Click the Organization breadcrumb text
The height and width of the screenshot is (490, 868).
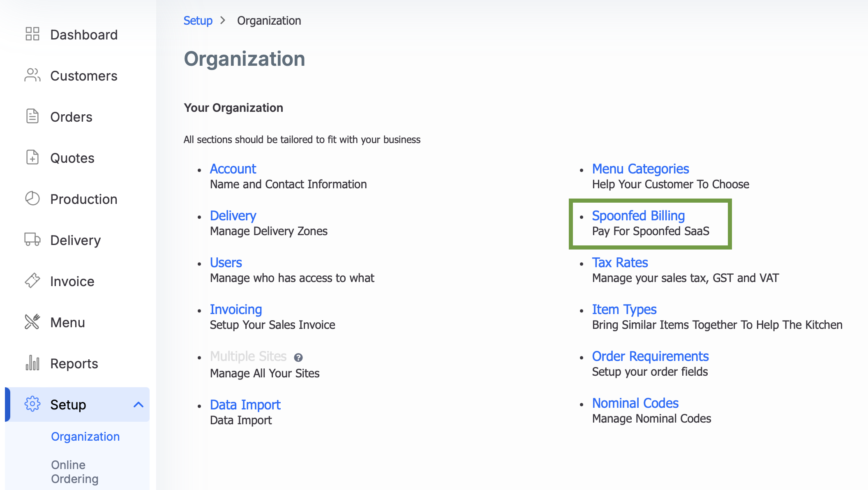pyautogui.click(x=269, y=21)
